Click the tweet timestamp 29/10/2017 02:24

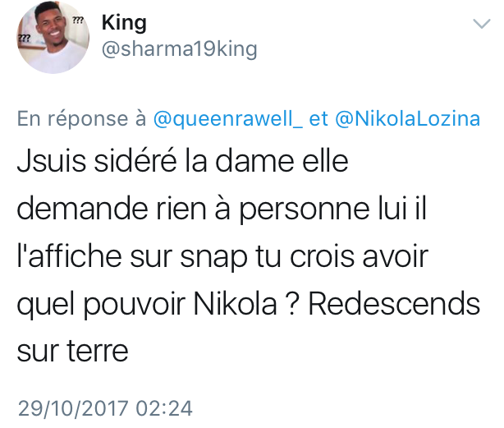point(105,408)
